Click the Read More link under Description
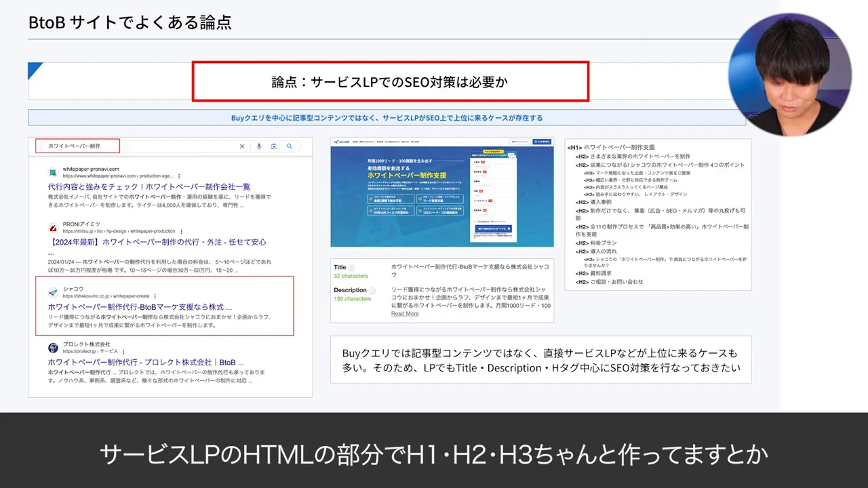This screenshot has height=488, width=868. click(404, 314)
